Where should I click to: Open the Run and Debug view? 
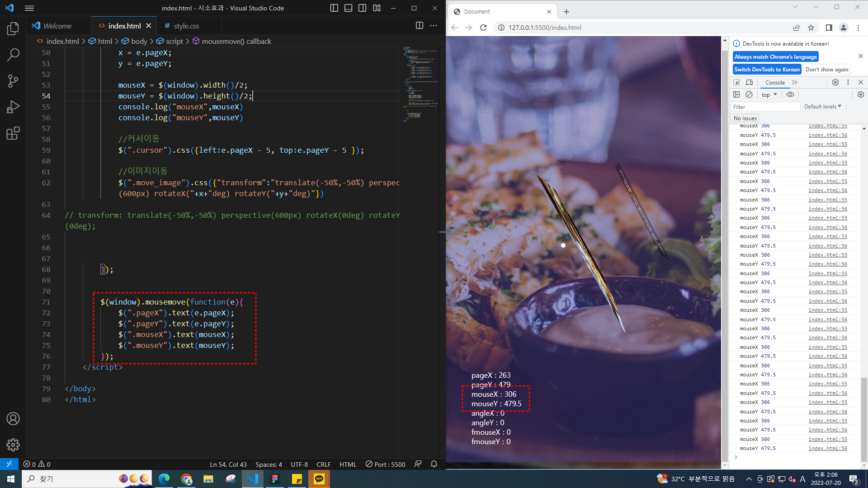click(13, 107)
